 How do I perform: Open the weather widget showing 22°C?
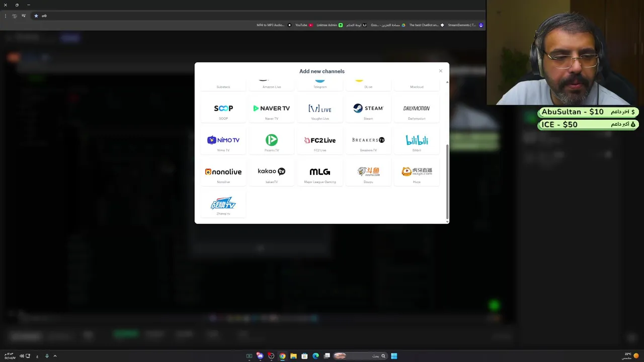pos(631,356)
